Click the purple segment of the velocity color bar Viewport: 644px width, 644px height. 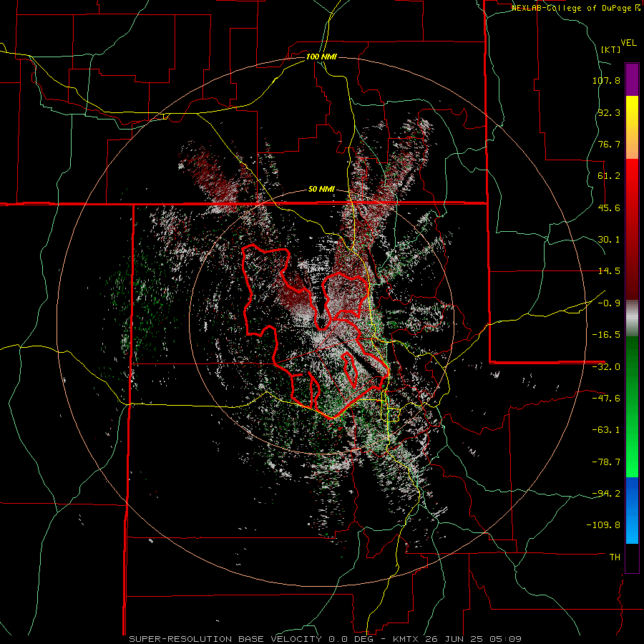632,79
